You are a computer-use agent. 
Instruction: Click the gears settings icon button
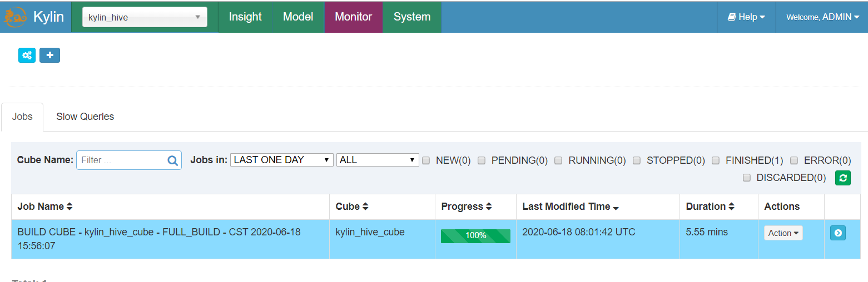[x=27, y=56]
